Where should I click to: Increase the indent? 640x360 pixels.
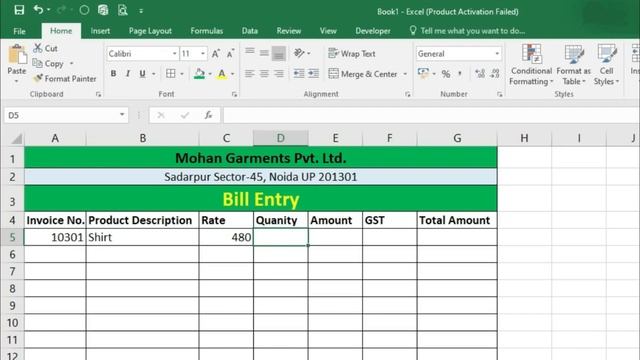point(313,73)
